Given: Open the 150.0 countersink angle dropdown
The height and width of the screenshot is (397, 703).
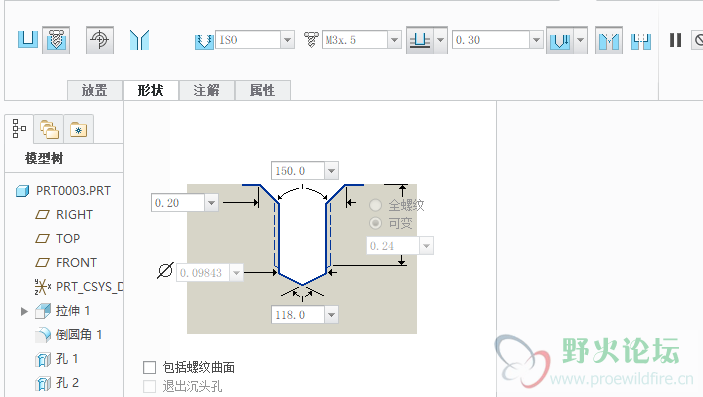Looking at the screenshot, I should [x=331, y=171].
